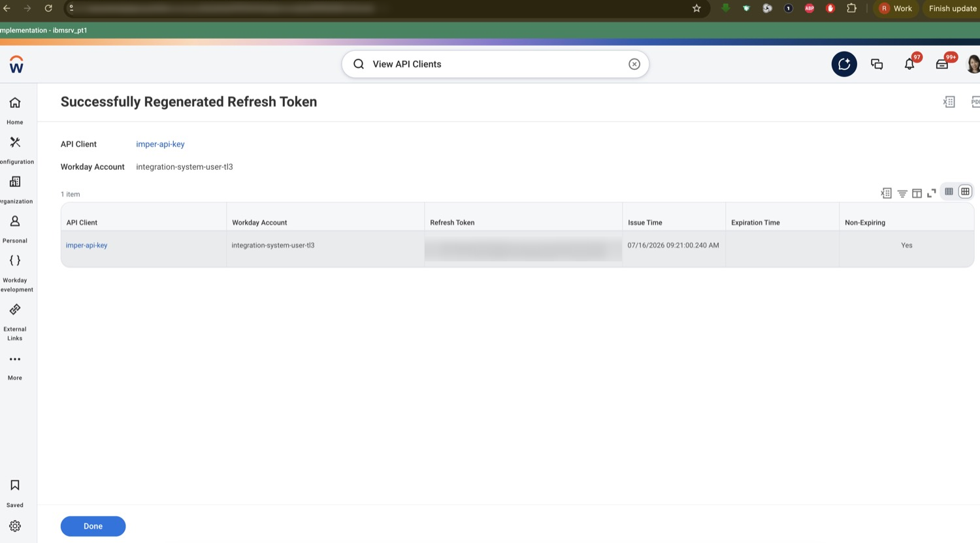Open the chat messages icon
Image resolution: width=980 pixels, height=543 pixels.
point(877,64)
